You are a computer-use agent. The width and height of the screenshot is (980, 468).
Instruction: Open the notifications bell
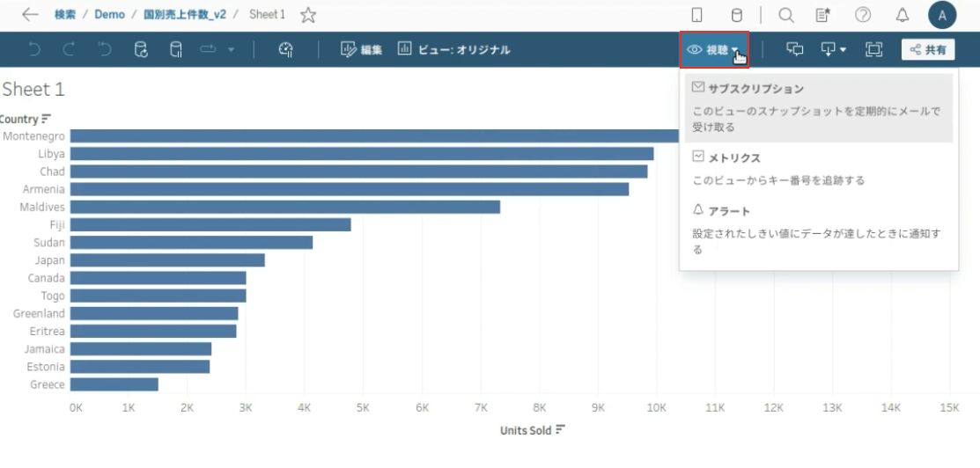[903, 15]
